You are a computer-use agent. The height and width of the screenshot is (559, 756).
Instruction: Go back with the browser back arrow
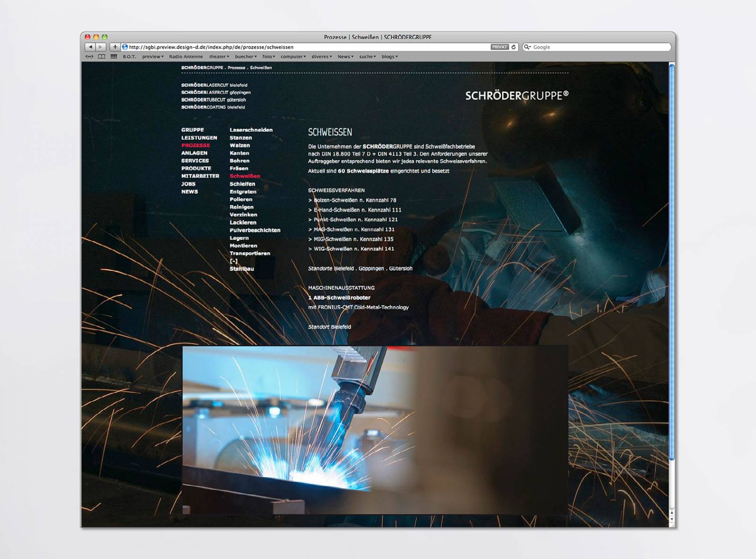90,47
